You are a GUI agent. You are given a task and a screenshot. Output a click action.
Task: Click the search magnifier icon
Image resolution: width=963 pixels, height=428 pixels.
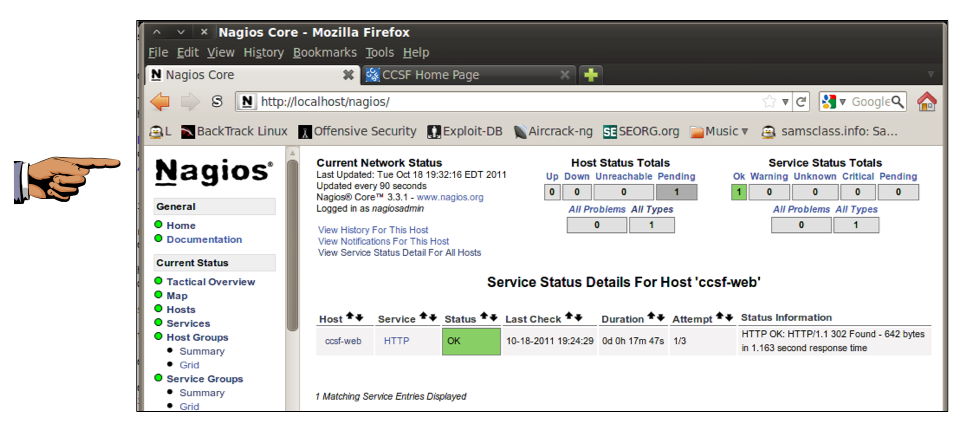[897, 102]
